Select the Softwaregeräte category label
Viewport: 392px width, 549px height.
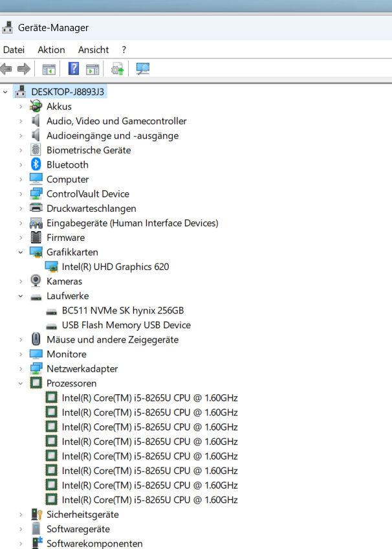click(78, 529)
